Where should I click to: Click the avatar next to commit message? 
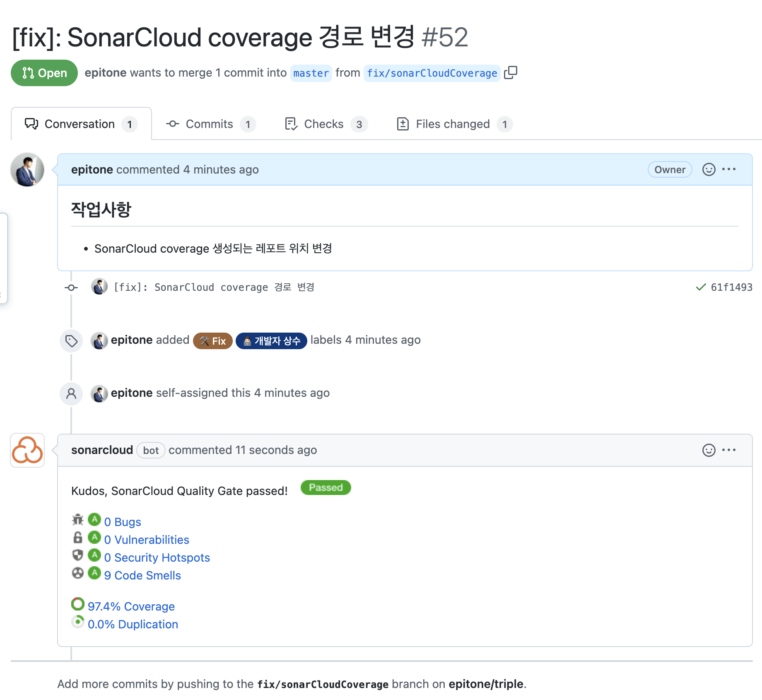point(99,287)
